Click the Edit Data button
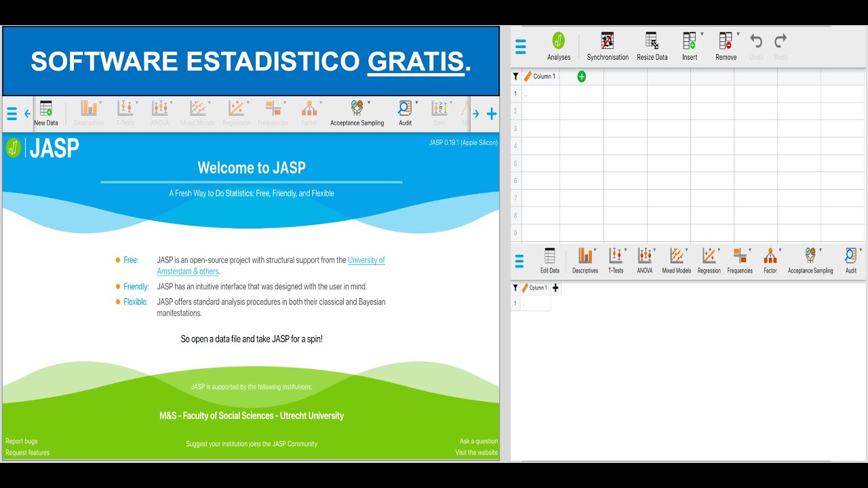The image size is (868, 488). pos(550,261)
